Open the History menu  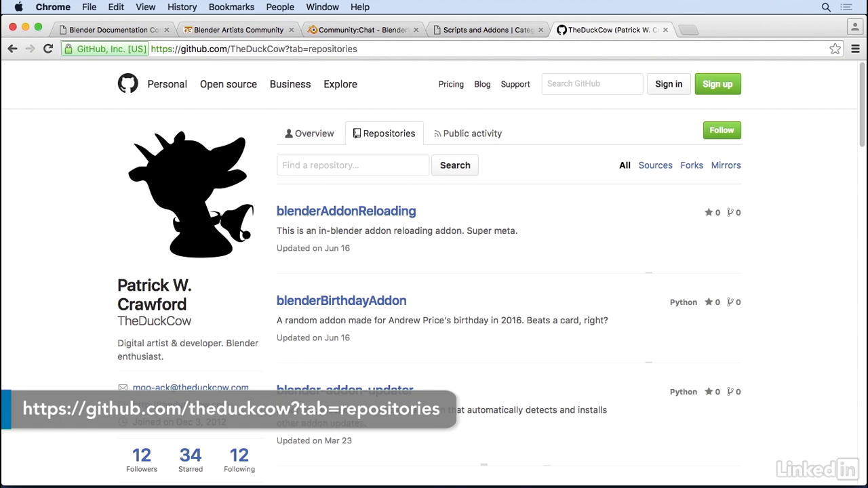182,7
